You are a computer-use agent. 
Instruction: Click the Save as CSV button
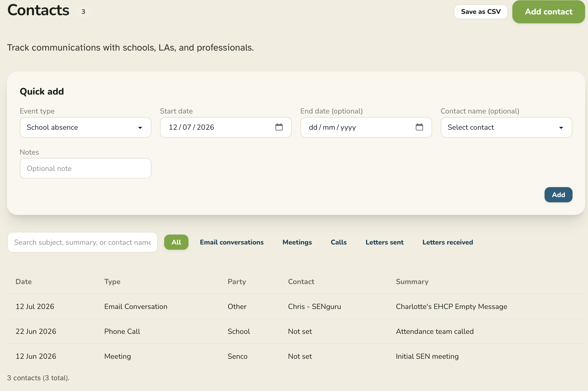(481, 12)
